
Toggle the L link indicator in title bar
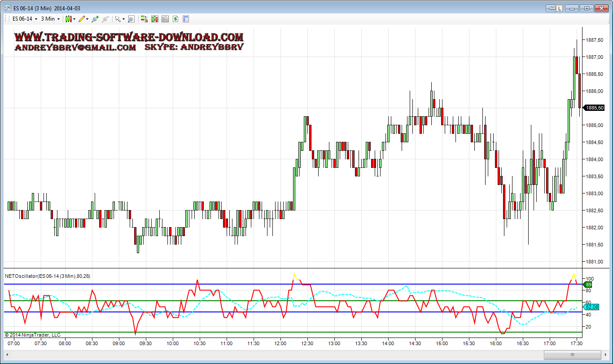click(560, 8)
